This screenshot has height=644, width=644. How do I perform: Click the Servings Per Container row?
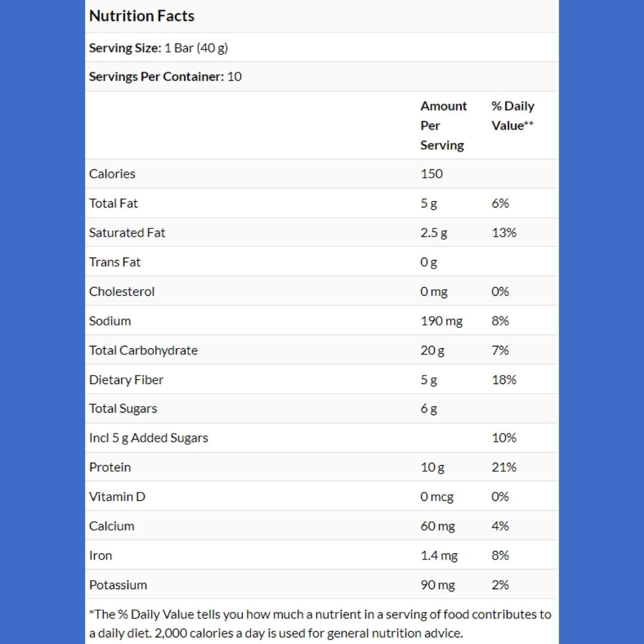(165, 76)
